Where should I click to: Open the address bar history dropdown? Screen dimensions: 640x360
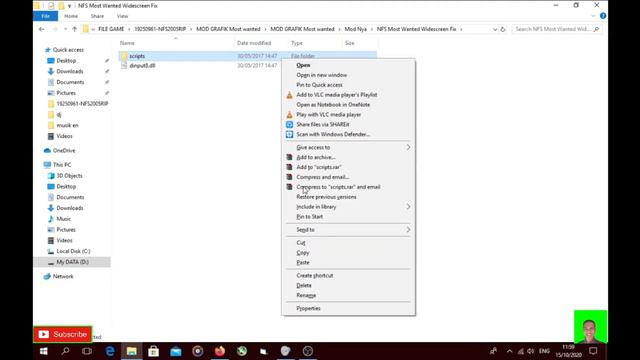click(495, 29)
